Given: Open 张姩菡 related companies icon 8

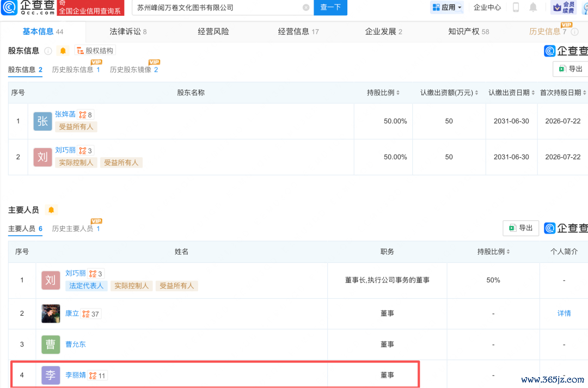Looking at the screenshot, I should point(85,115).
